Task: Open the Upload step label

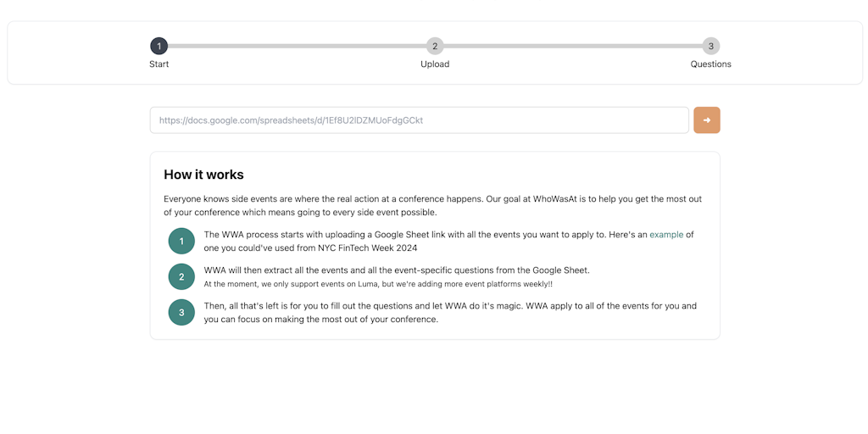Action: (x=435, y=64)
